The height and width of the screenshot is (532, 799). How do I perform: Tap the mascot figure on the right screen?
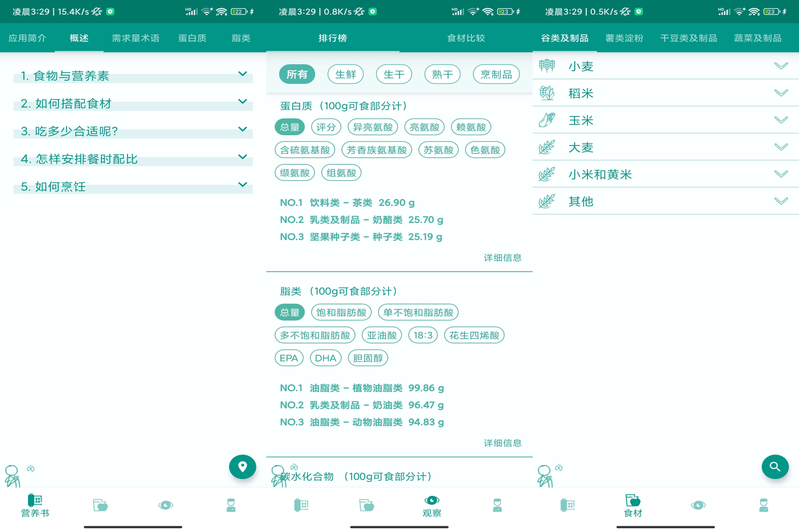click(545, 476)
